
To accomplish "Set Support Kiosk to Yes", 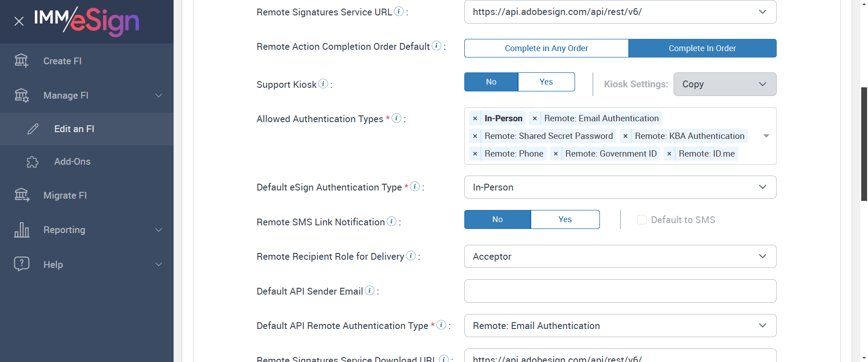I will [x=546, y=82].
